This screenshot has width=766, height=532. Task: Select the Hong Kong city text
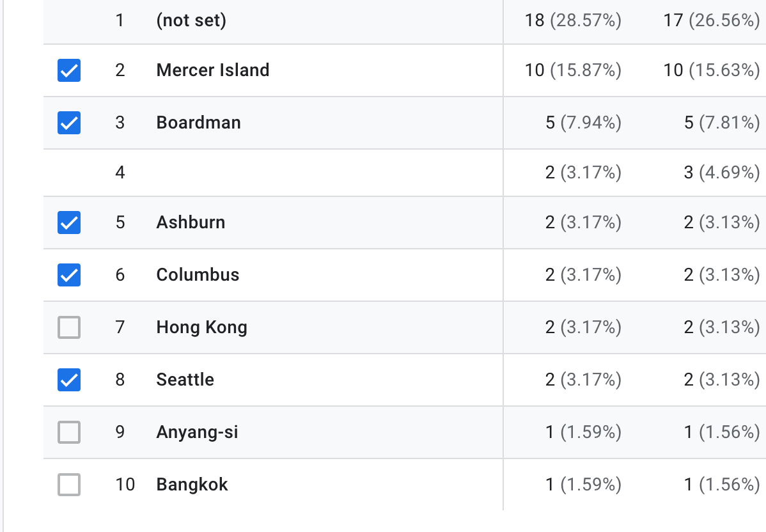pyautogui.click(x=202, y=327)
